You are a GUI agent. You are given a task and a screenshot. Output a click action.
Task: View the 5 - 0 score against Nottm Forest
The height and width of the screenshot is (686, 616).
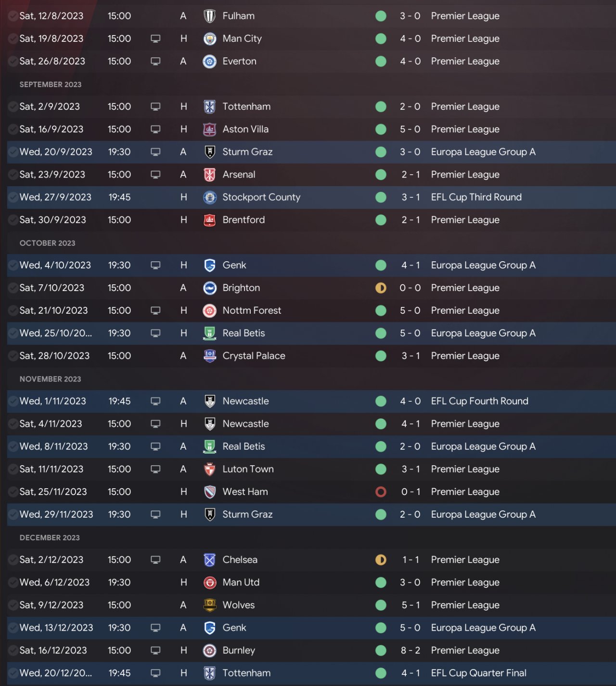pos(410,311)
